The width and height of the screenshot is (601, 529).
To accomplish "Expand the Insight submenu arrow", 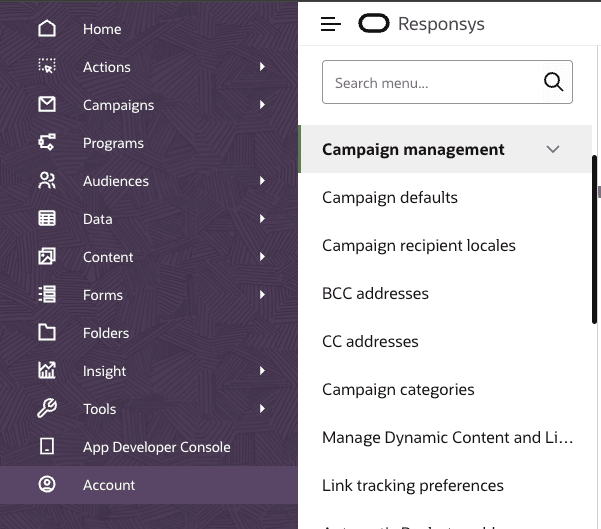I will tap(262, 371).
